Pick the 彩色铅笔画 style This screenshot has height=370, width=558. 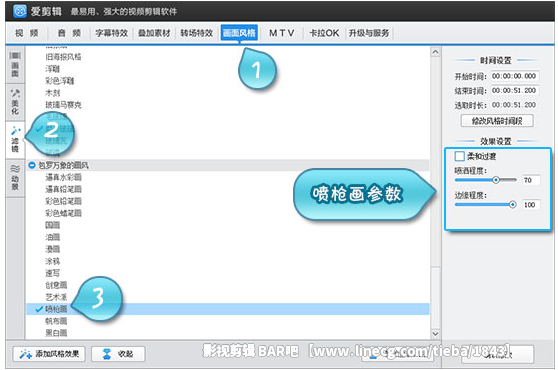63,201
